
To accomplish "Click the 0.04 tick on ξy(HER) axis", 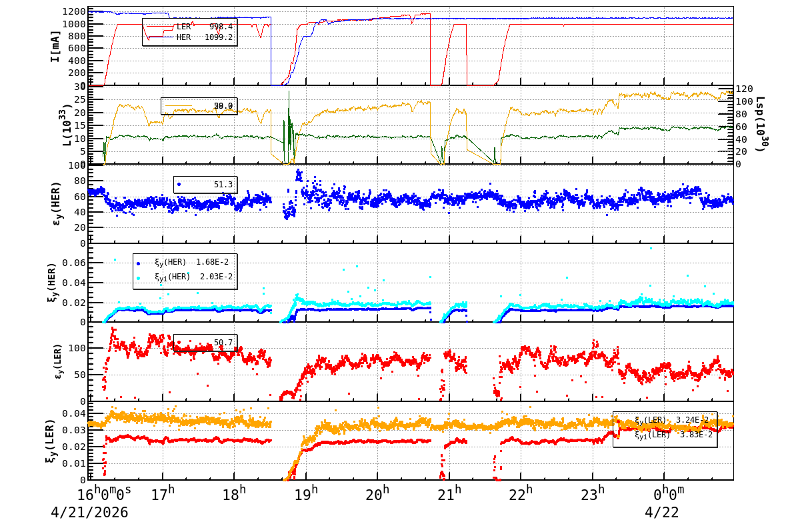I will pyautogui.click(x=75, y=283).
